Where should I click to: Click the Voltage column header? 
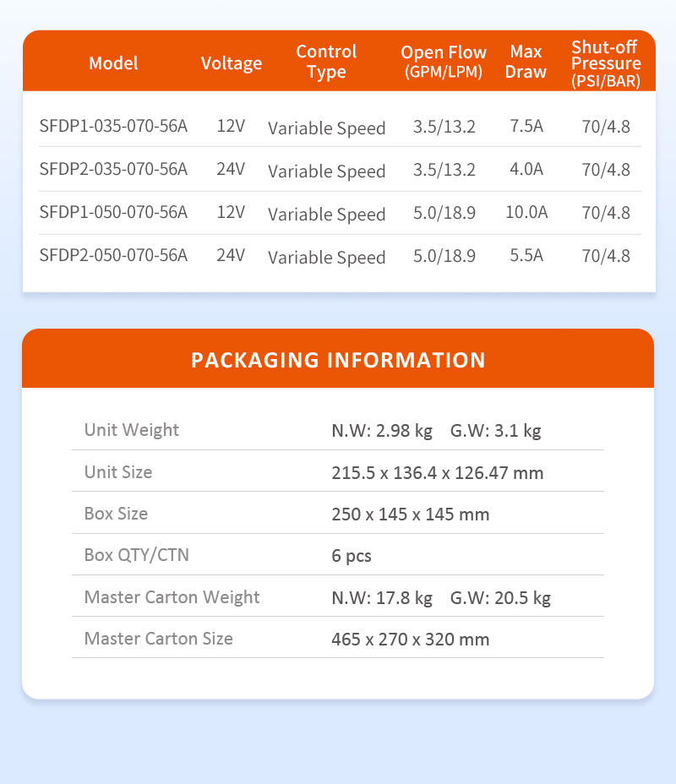(x=232, y=63)
